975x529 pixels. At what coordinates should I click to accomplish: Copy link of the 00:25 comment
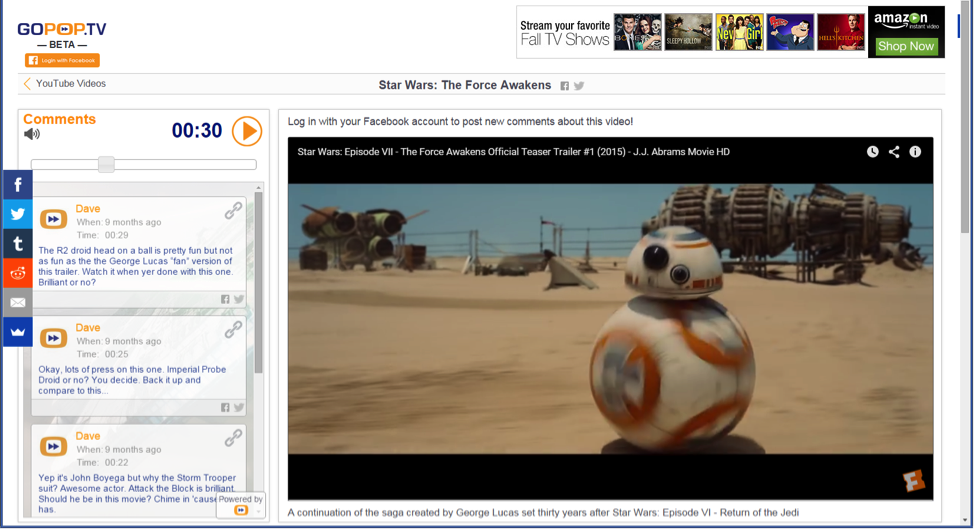coord(233,329)
